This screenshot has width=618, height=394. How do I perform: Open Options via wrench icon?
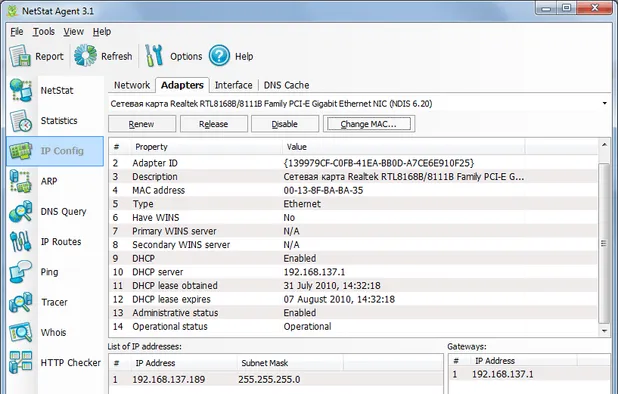pyautogui.click(x=154, y=55)
